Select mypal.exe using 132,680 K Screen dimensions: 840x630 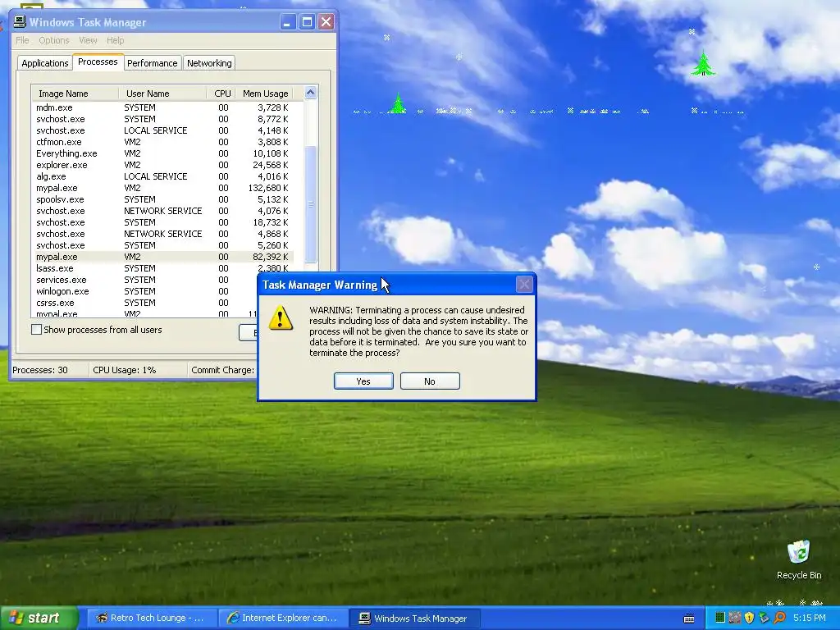point(162,188)
